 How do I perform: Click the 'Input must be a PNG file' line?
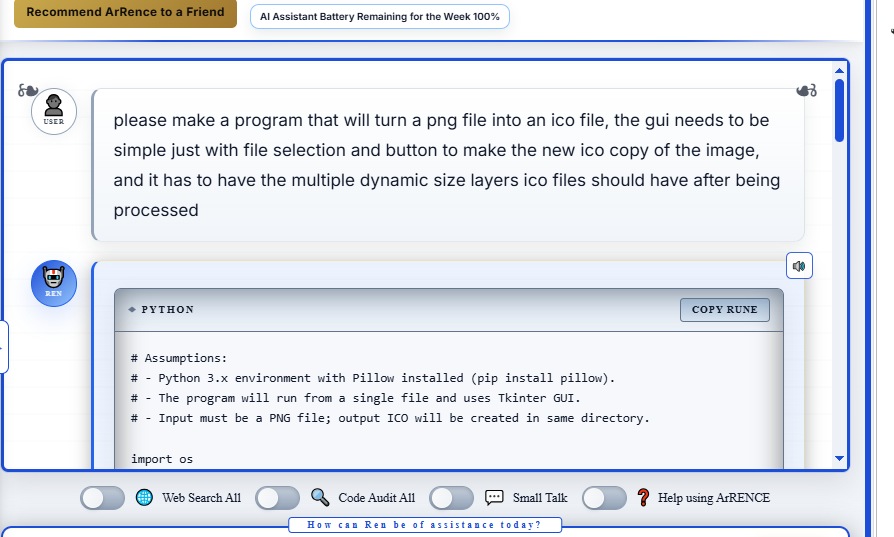pos(390,418)
